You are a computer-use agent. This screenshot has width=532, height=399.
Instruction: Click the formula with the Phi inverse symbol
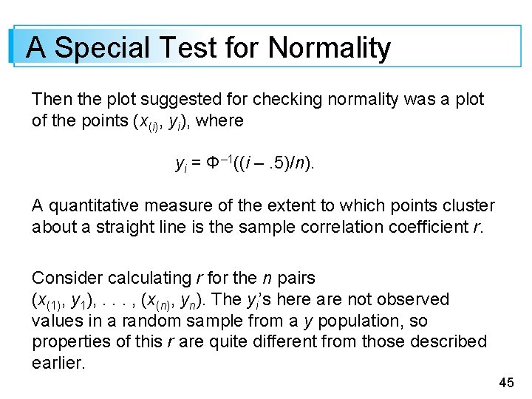[x=245, y=164]
